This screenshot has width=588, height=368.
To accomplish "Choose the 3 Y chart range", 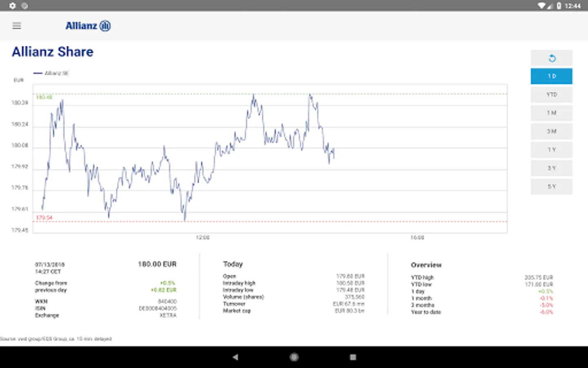I will point(552,168).
